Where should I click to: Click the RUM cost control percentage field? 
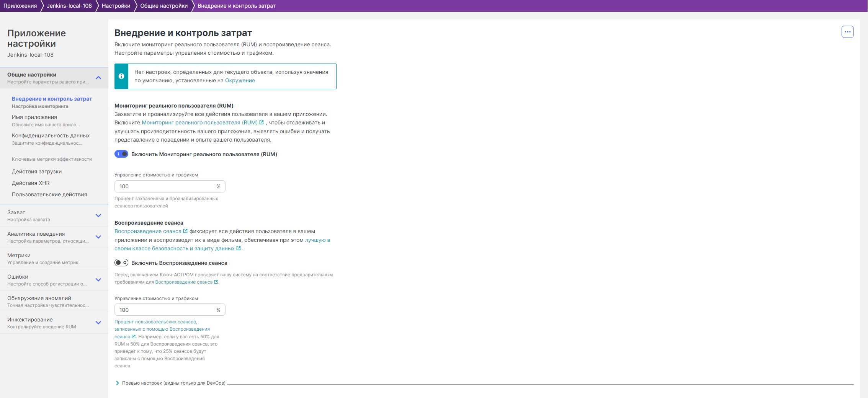tap(165, 186)
